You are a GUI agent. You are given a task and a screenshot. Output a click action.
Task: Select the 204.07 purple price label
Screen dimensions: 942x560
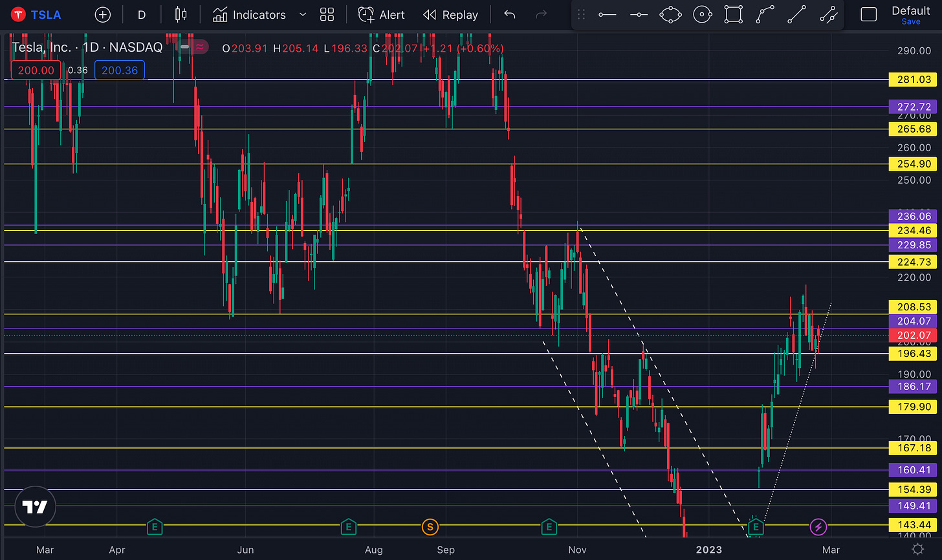pos(914,321)
